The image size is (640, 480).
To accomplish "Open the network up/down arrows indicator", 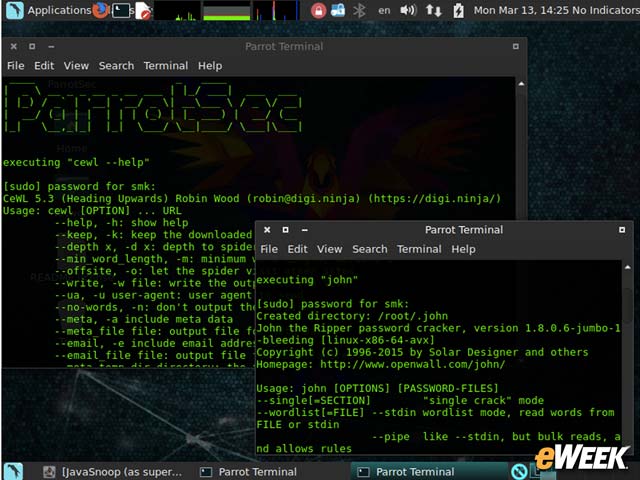I will tap(433, 10).
